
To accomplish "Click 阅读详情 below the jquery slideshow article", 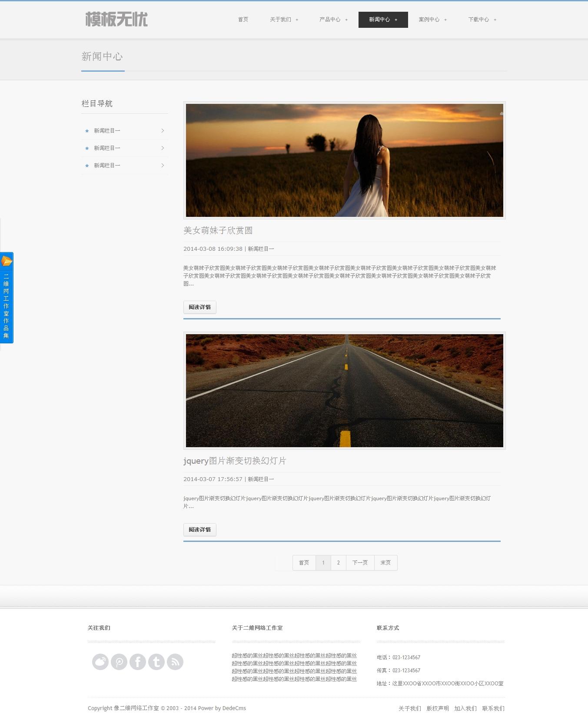I will point(200,530).
